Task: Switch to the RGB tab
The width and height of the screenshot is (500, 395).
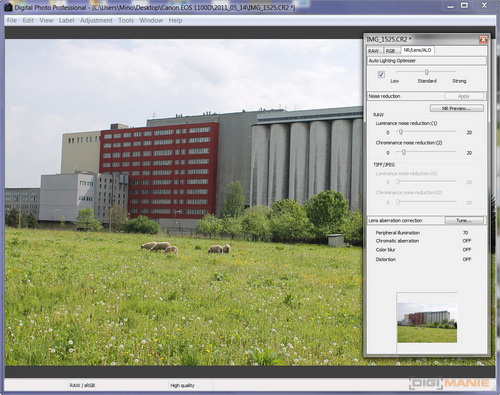Action: click(391, 51)
